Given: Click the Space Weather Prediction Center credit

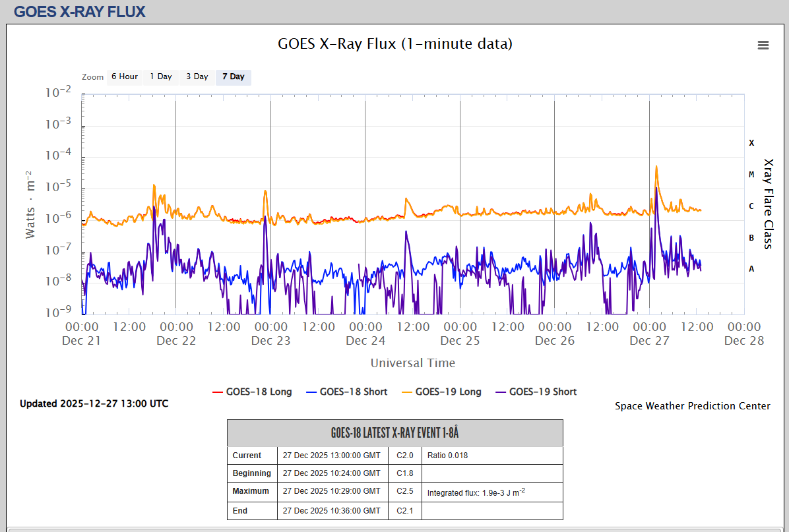Looking at the screenshot, I should 692,406.
